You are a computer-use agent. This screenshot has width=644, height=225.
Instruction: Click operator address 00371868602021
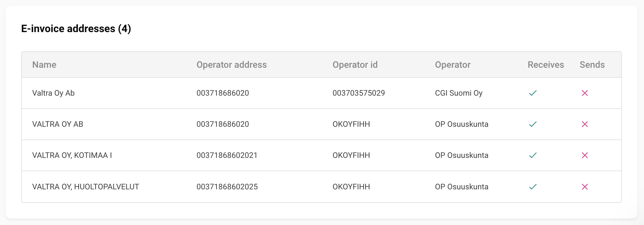click(227, 155)
